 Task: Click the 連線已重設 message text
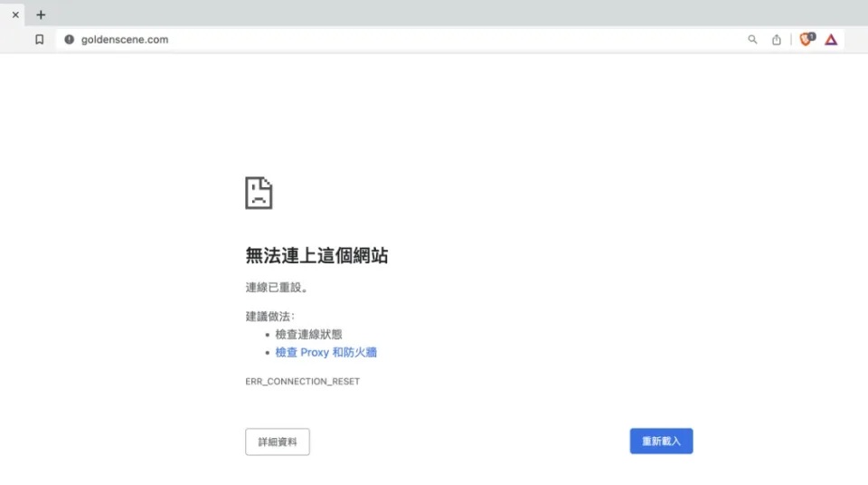(277, 287)
